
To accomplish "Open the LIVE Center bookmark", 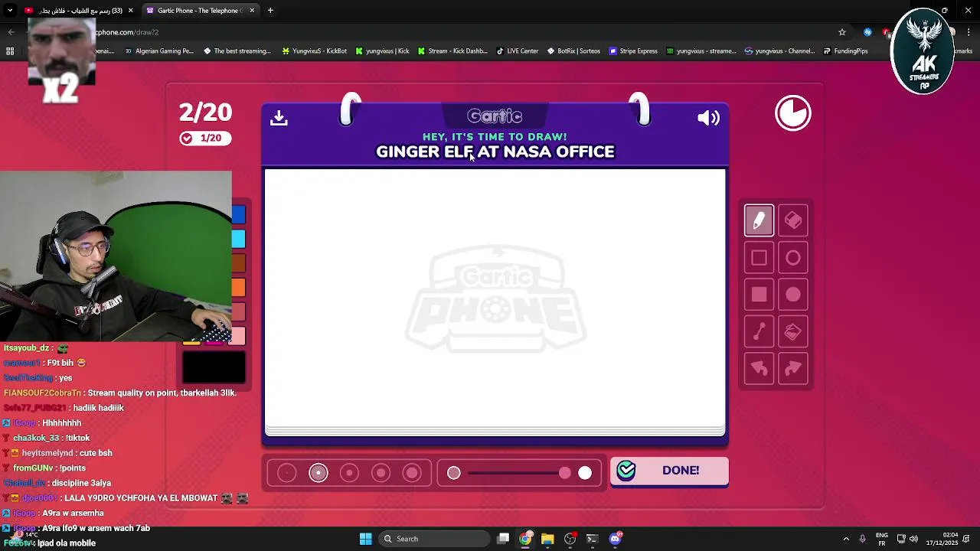I will click(518, 51).
